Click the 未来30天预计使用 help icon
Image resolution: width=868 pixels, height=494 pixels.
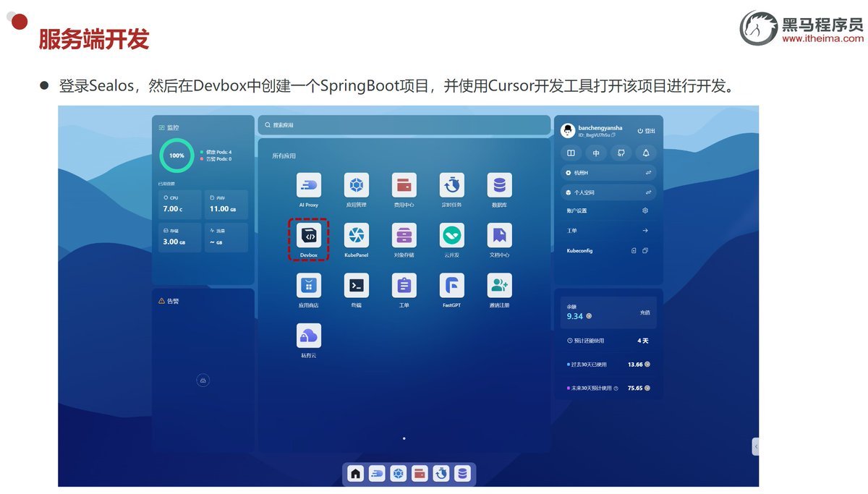pos(616,388)
